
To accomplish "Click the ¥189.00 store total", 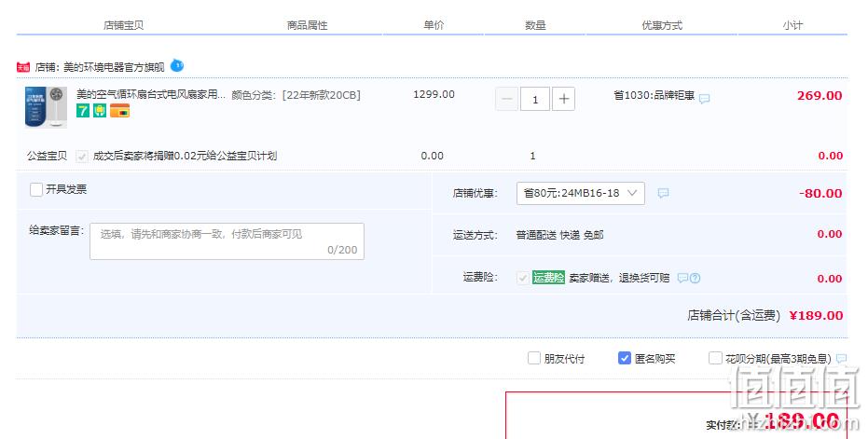I will tap(817, 316).
